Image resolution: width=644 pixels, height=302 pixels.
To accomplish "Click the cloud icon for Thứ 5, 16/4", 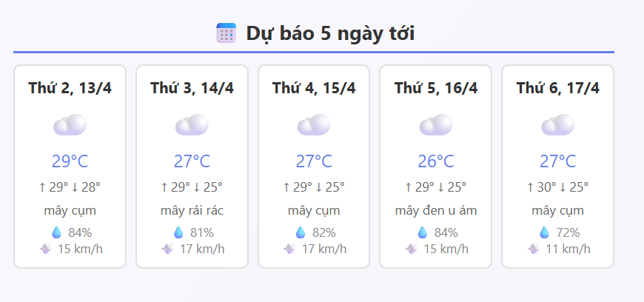I will pos(436,125).
